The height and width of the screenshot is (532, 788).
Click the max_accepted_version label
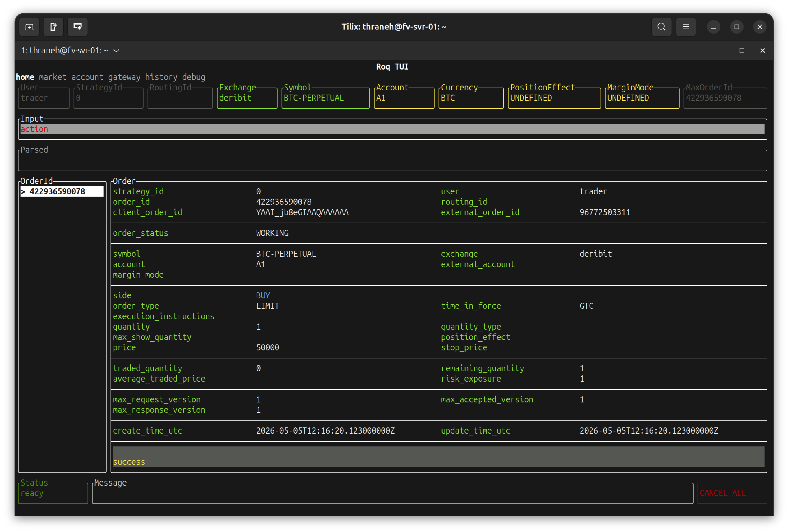487,399
